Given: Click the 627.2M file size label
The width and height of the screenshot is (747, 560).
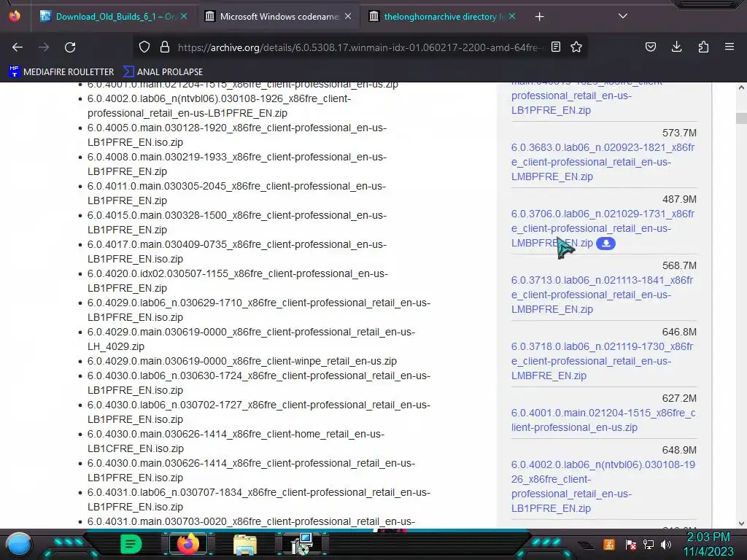Looking at the screenshot, I should [x=679, y=398].
